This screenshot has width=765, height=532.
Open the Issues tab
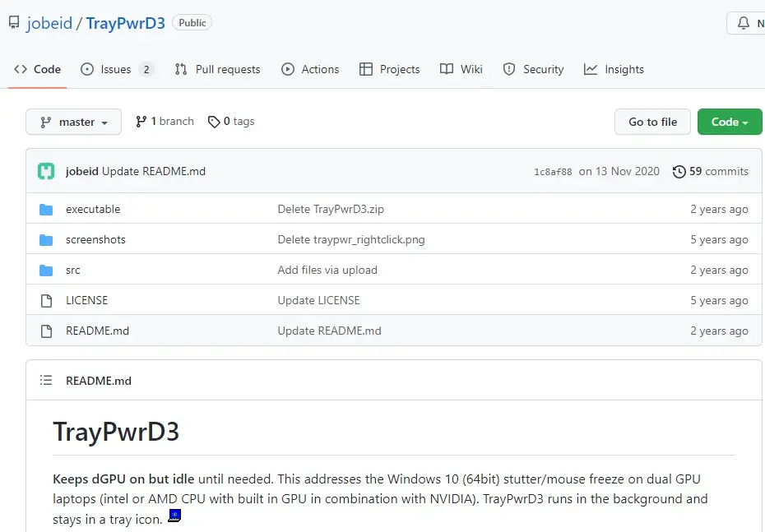click(x=117, y=69)
